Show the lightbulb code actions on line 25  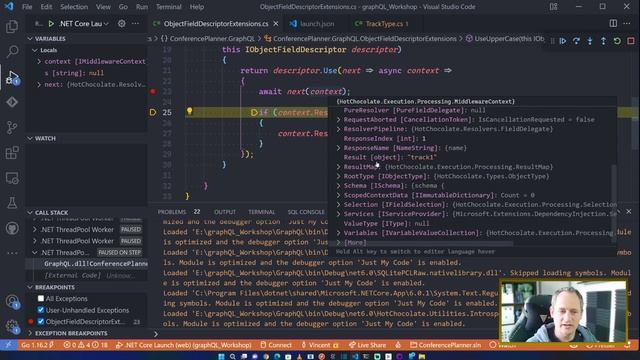(x=189, y=111)
